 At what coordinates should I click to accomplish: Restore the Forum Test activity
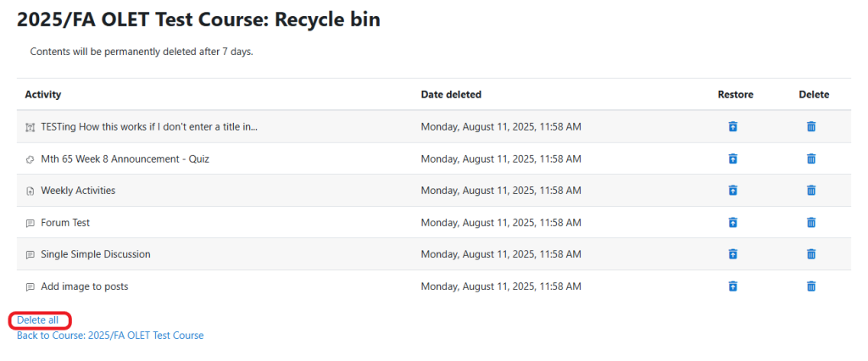click(733, 223)
